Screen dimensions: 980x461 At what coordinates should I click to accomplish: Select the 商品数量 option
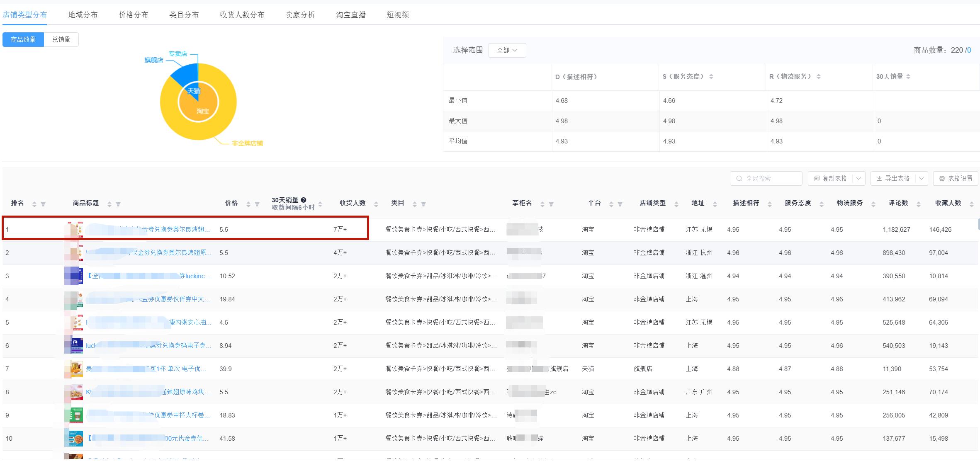click(x=23, y=39)
